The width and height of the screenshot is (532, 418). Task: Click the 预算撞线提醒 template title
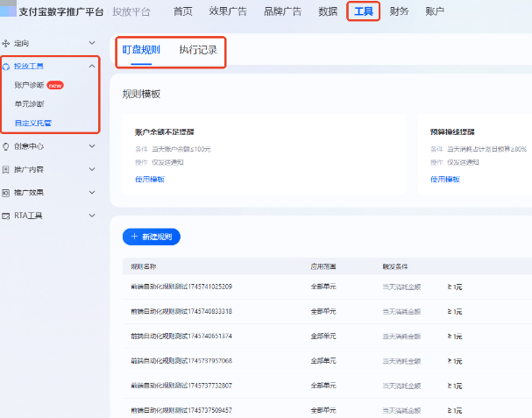[452, 132]
